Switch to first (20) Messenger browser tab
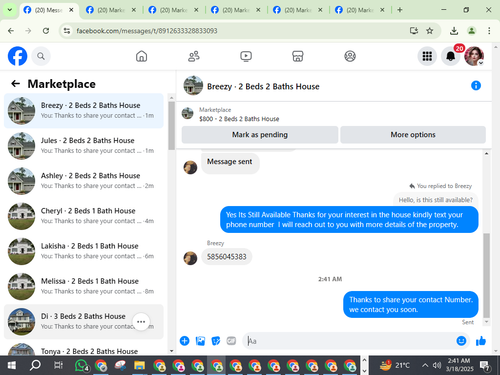The width and height of the screenshot is (500, 375). [x=48, y=10]
